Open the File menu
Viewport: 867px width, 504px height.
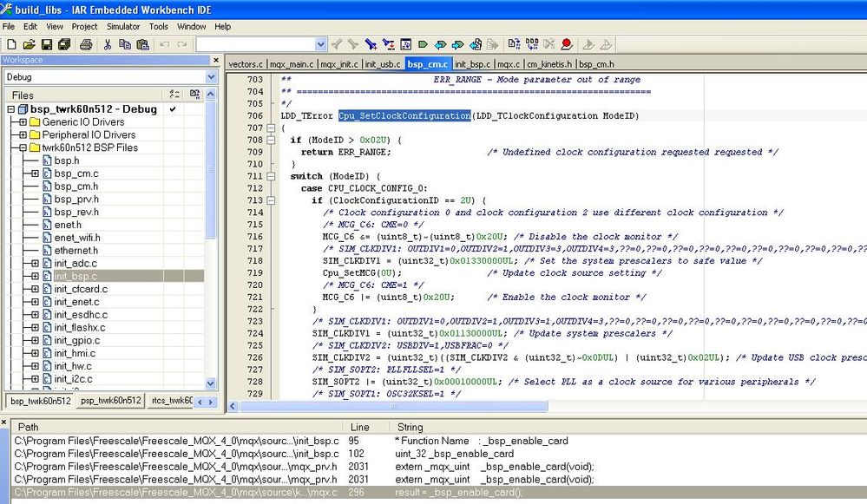(x=9, y=26)
